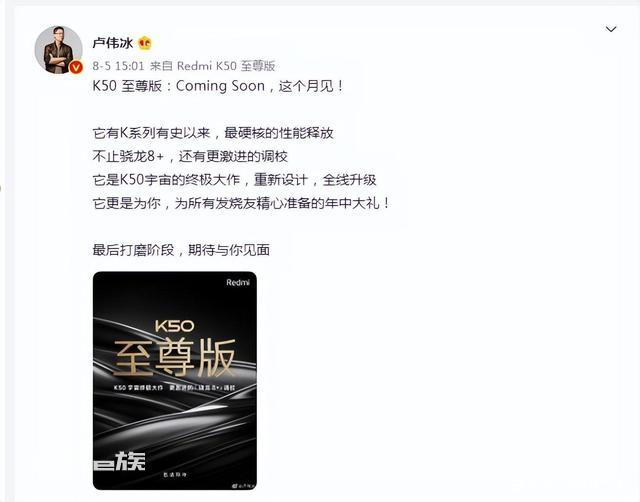The image size is (640, 502).
Task: Click the large gold 至尊版 title
Action: pos(175,358)
